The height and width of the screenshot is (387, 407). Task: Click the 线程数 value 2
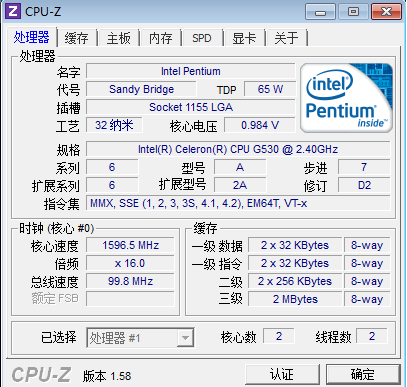372,336
